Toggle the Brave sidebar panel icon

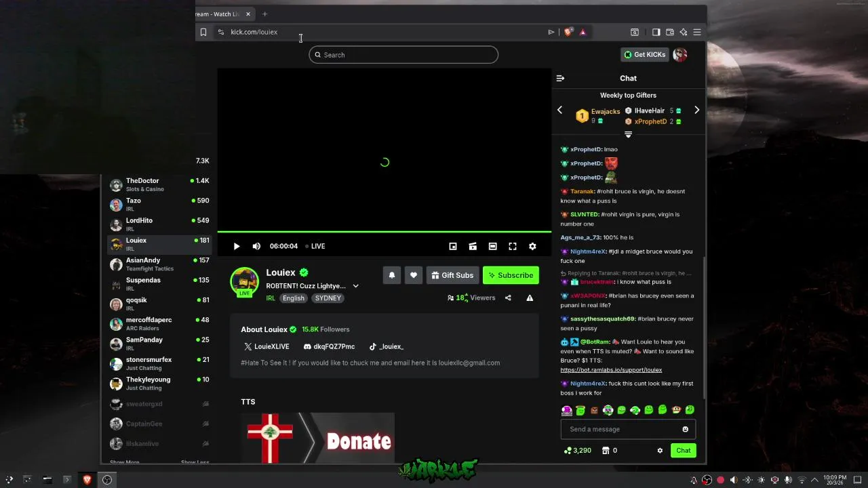(x=656, y=32)
